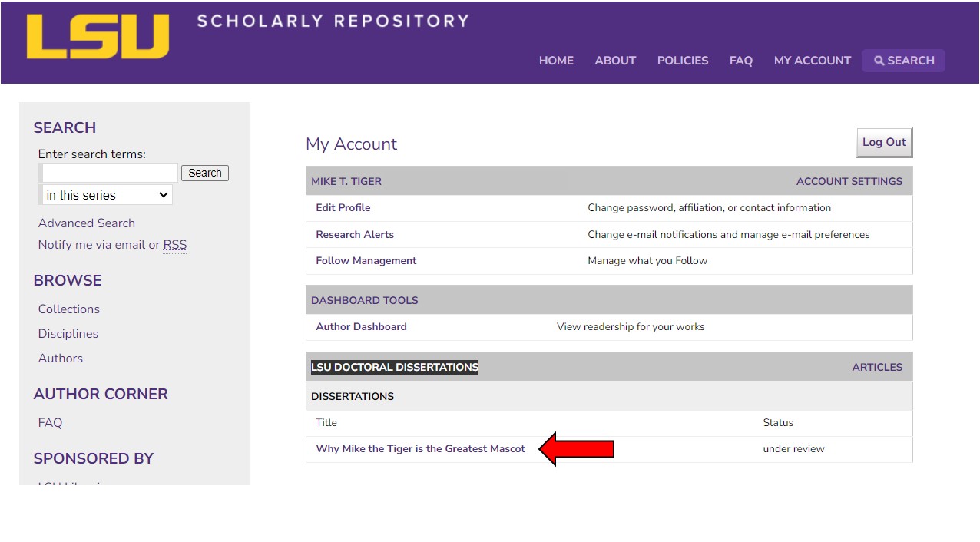Open Advanced Search
The height and width of the screenshot is (542, 980).
pos(86,223)
